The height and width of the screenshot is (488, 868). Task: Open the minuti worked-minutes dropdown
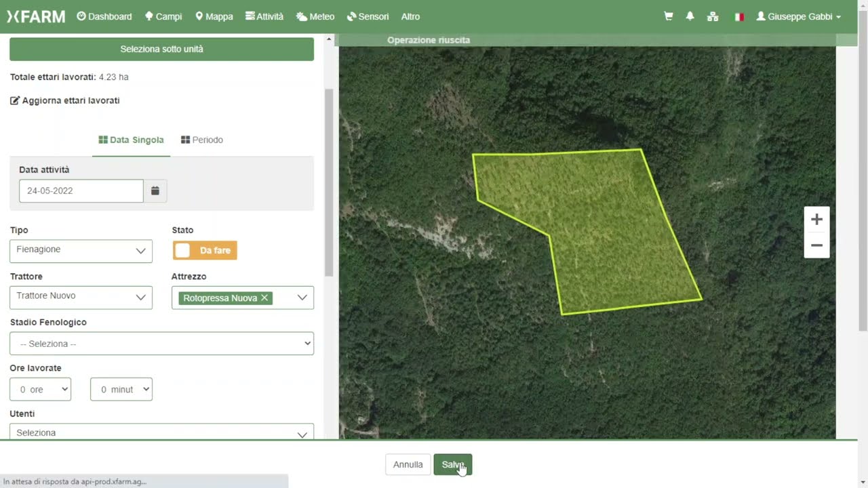121,389
